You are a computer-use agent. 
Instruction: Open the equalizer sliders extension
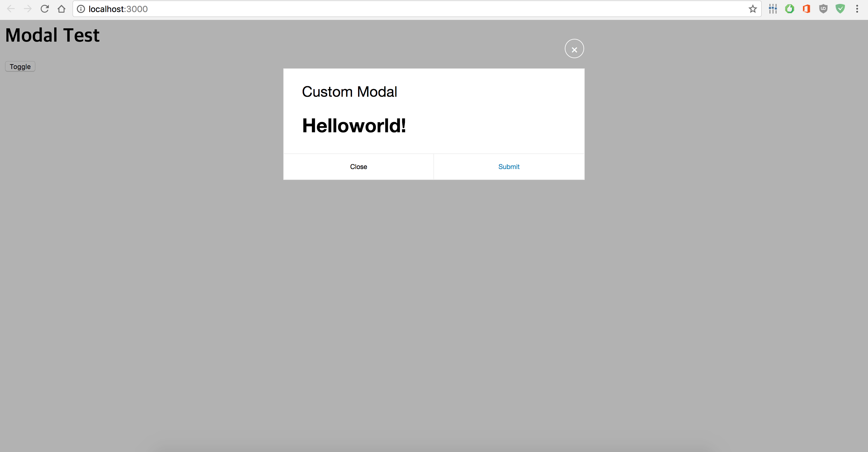(773, 9)
